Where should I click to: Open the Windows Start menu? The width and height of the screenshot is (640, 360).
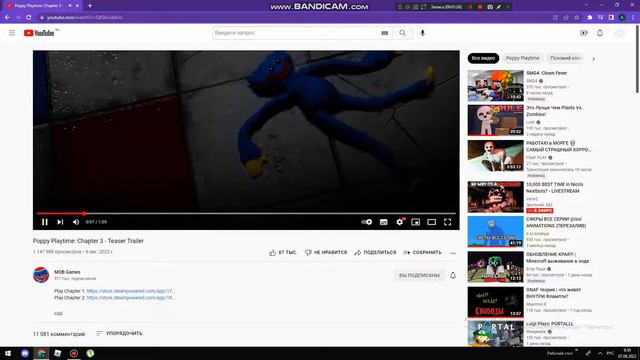coord(8,353)
